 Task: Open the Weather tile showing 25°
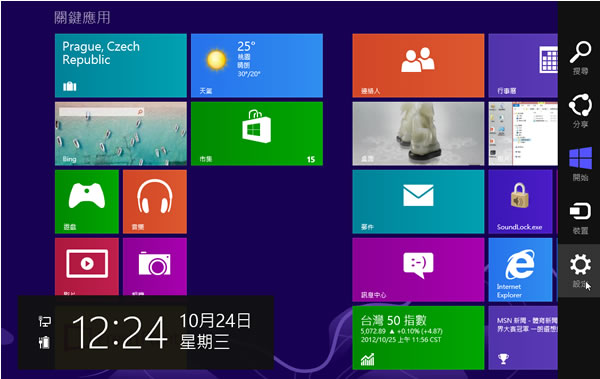(257, 65)
